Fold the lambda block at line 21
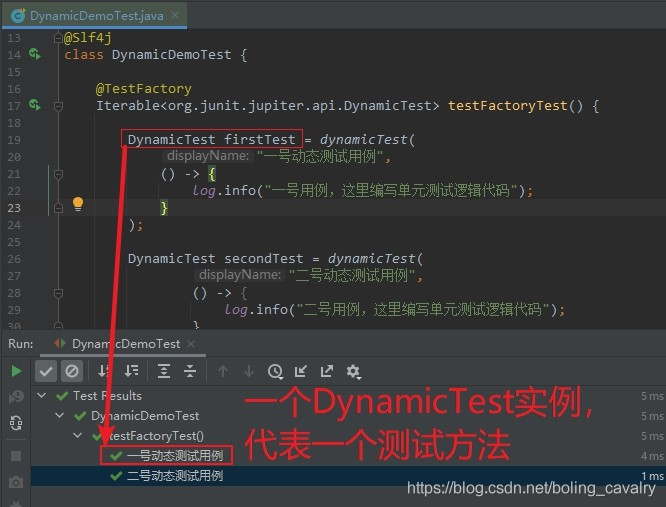Image resolution: width=666 pixels, height=507 pixels. (x=58, y=174)
